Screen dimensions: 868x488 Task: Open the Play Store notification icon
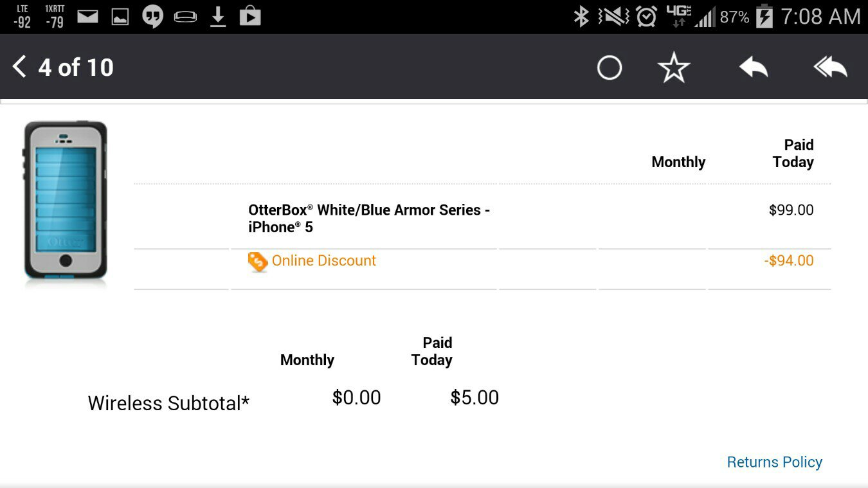[x=250, y=16]
